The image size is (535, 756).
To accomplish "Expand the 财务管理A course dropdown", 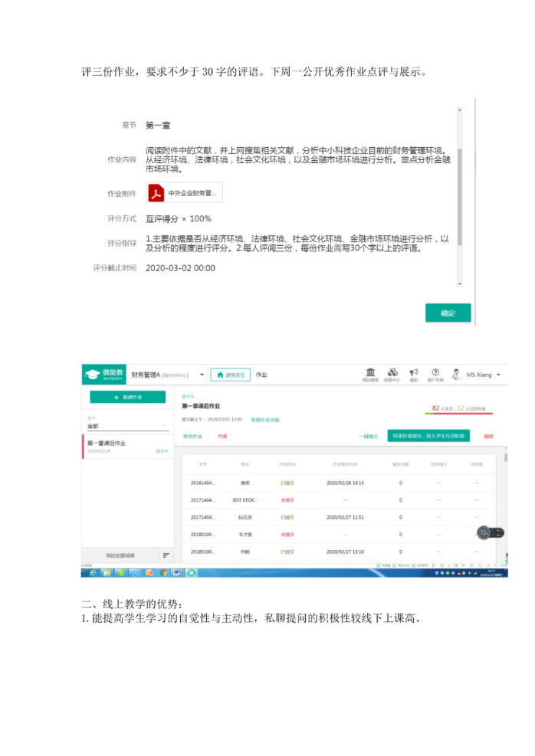I will click(x=202, y=375).
